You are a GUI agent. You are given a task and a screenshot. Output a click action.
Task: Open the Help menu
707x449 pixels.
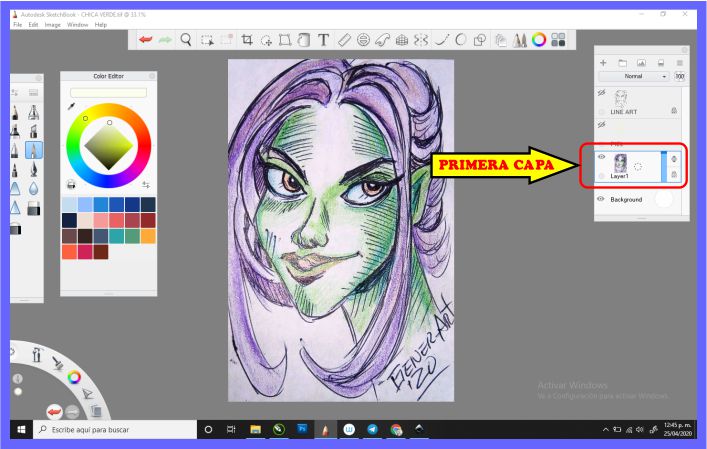click(101, 25)
